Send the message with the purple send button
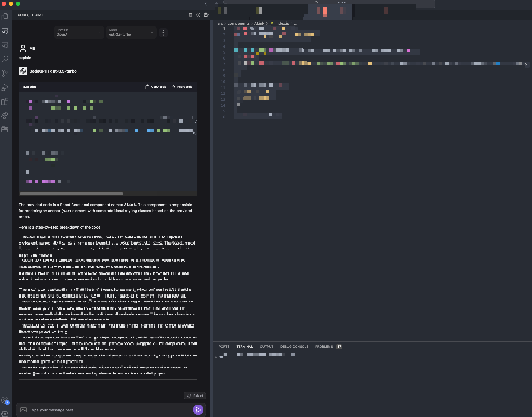The height and width of the screenshot is (417, 532). 198,410
